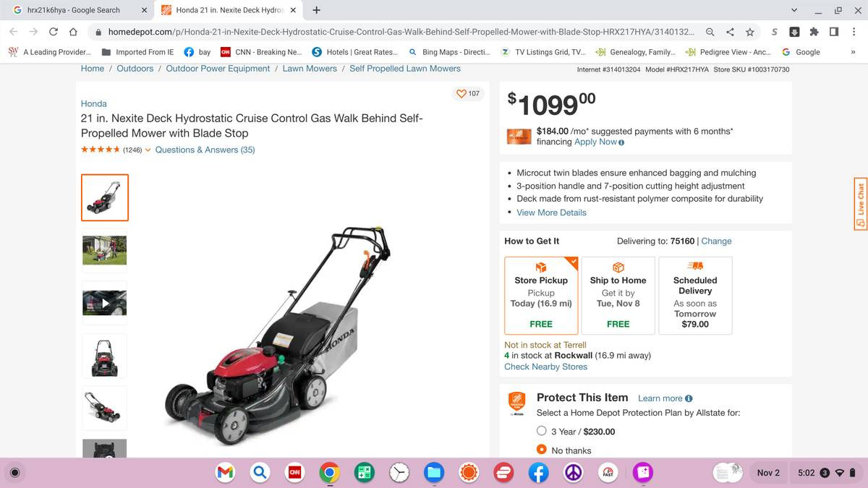Select the 3 Year protection plan option

(542, 431)
